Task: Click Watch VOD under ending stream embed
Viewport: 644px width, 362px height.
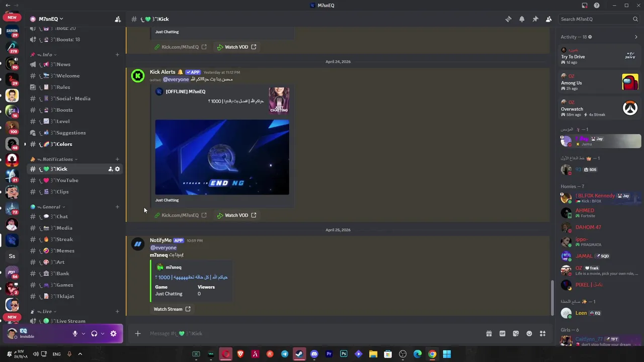Action: [236, 215]
